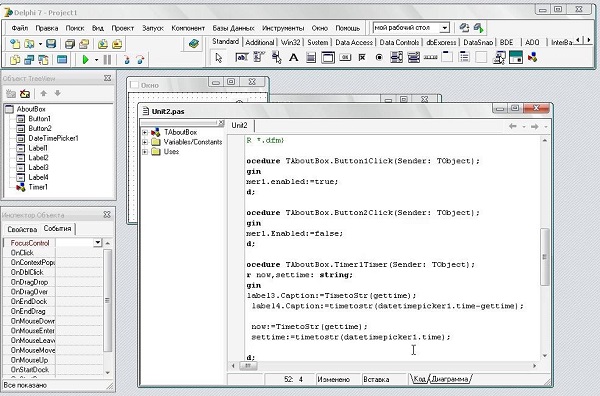Expand the Uses node in code explorer
Image resolution: width=600 pixels, height=396 pixels.
click(x=145, y=152)
